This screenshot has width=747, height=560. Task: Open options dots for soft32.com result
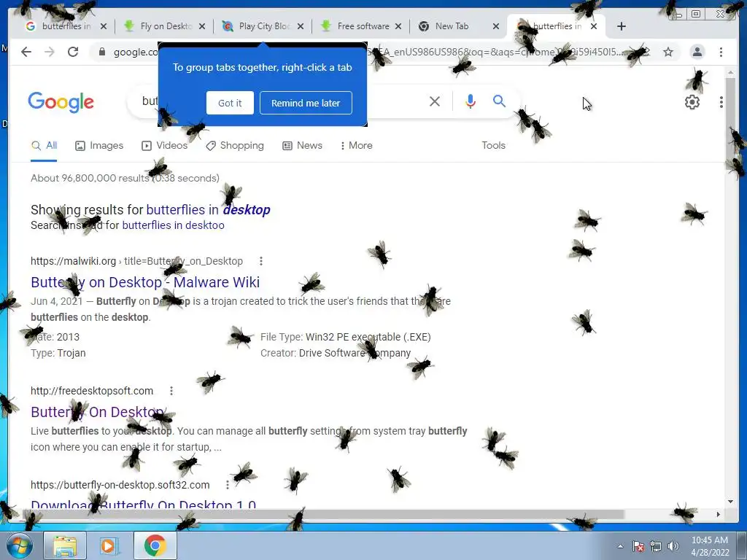pyautogui.click(x=228, y=485)
